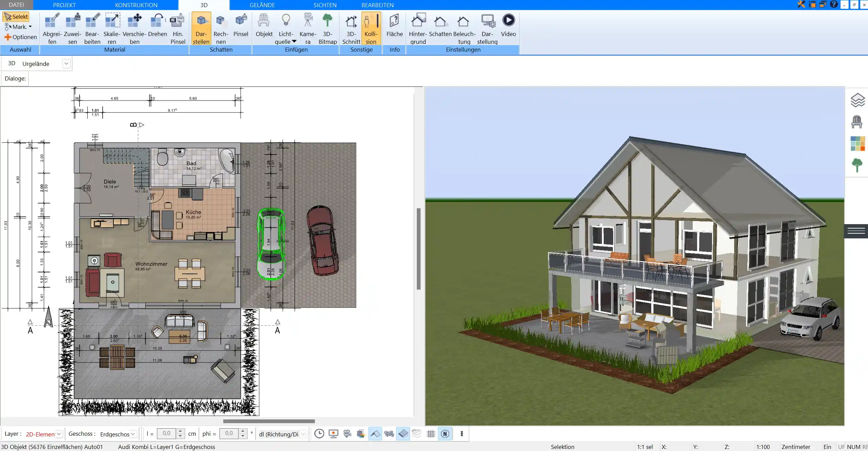
Task: Toggle the grid display icon
Action: coord(431,434)
